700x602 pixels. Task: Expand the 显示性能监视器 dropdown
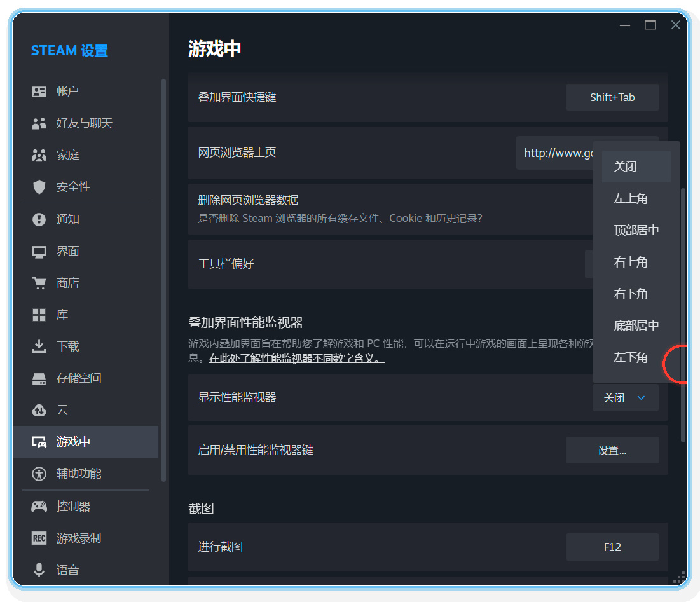click(625, 397)
